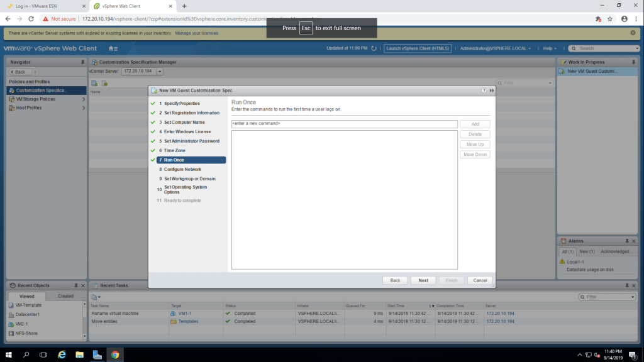Expand VM Storage Policies in Navigator
This screenshot has height=362, width=644.
click(84, 99)
